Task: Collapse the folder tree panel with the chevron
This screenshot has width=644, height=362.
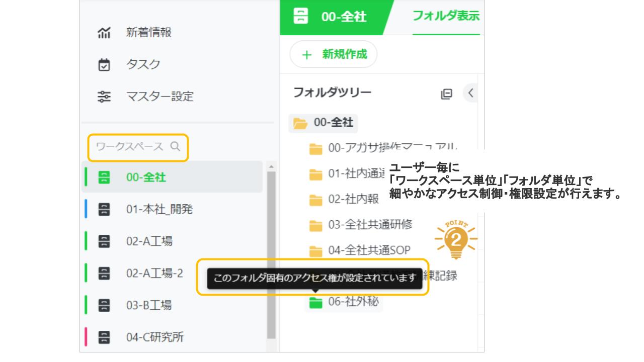Action: (470, 93)
